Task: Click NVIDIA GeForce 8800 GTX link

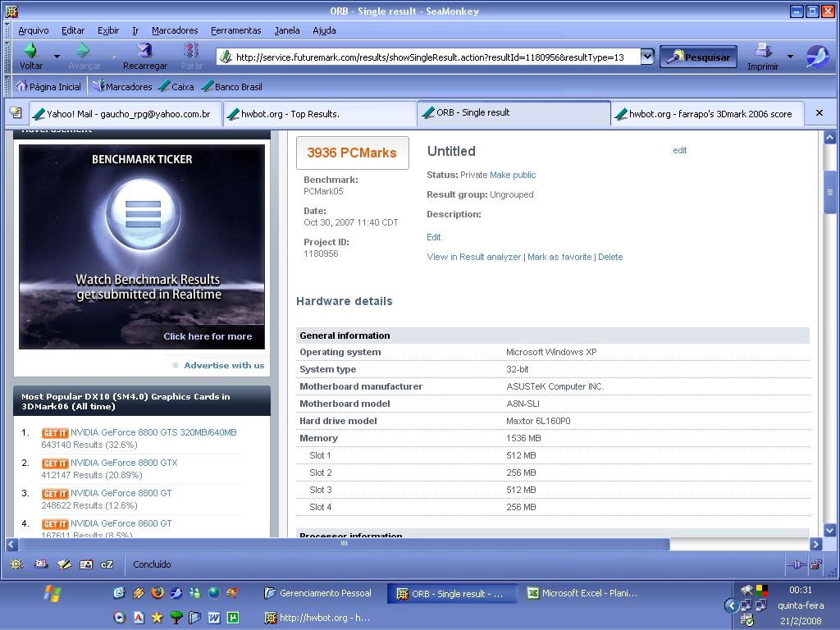Action: point(124,463)
